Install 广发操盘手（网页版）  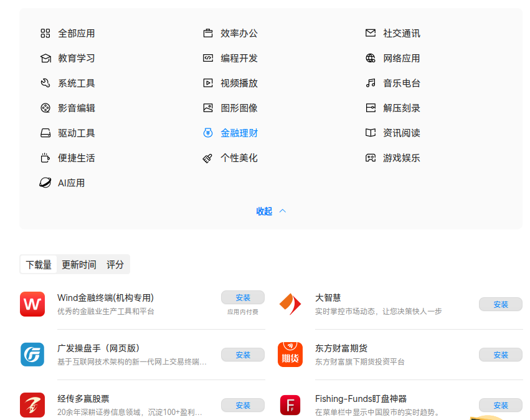pos(243,355)
